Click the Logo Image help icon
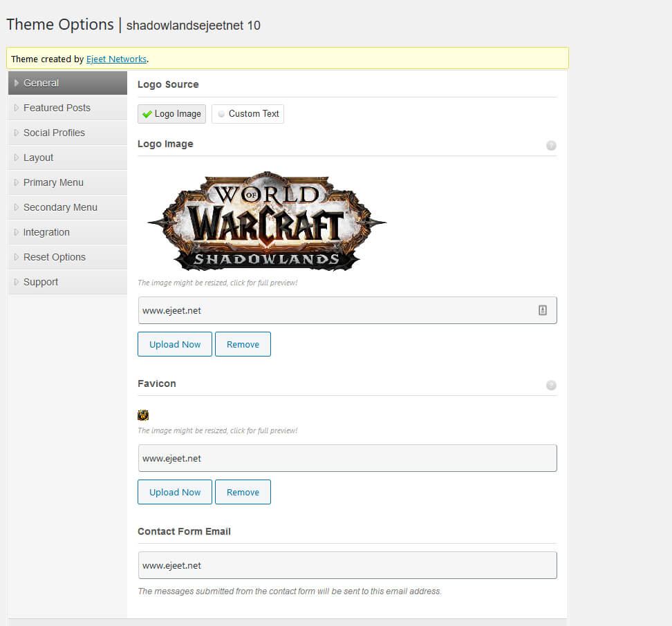The height and width of the screenshot is (626, 672). (x=551, y=145)
